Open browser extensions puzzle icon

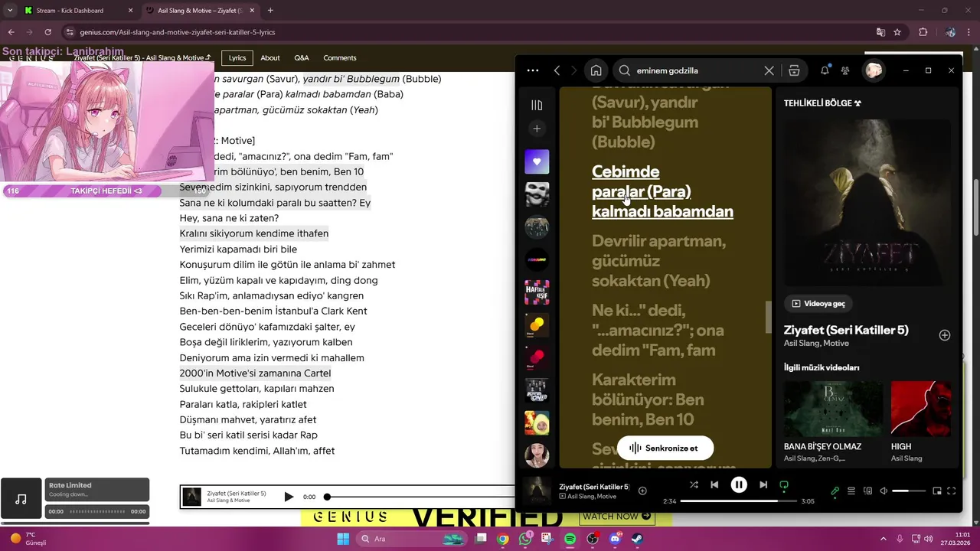[923, 32]
